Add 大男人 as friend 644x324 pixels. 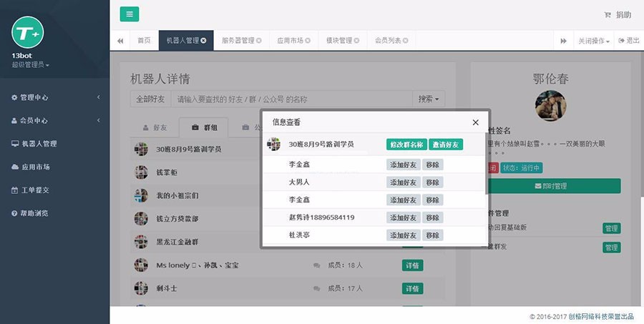tap(404, 182)
